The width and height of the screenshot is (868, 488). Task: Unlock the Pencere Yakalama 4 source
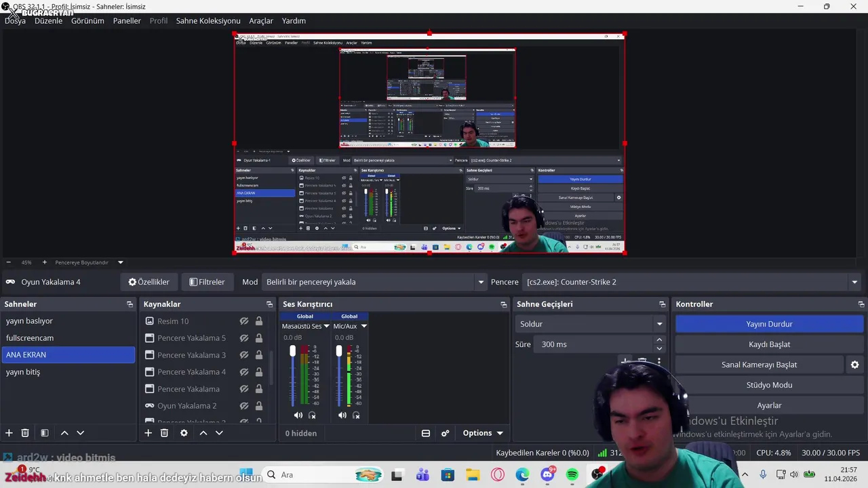[259, 372]
